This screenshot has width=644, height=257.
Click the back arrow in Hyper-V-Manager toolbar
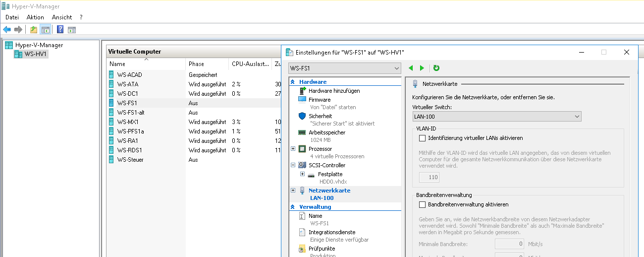pyautogui.click(x=7, y=29)
